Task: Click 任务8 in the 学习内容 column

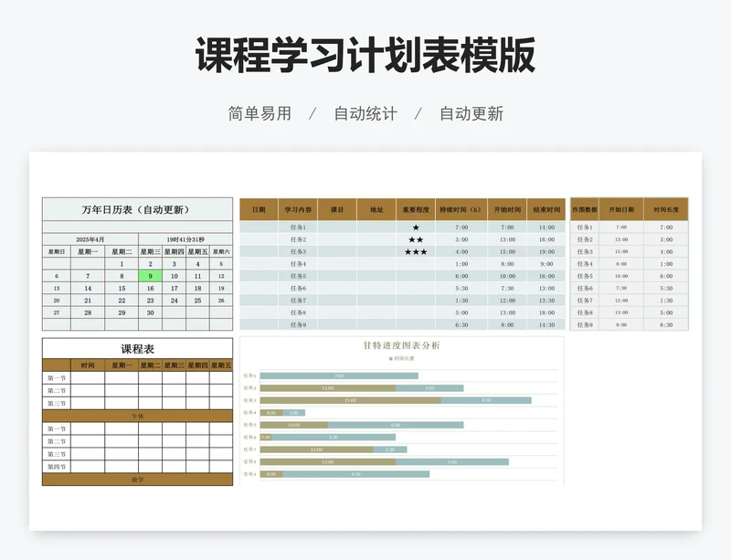Action: (298, 312)
